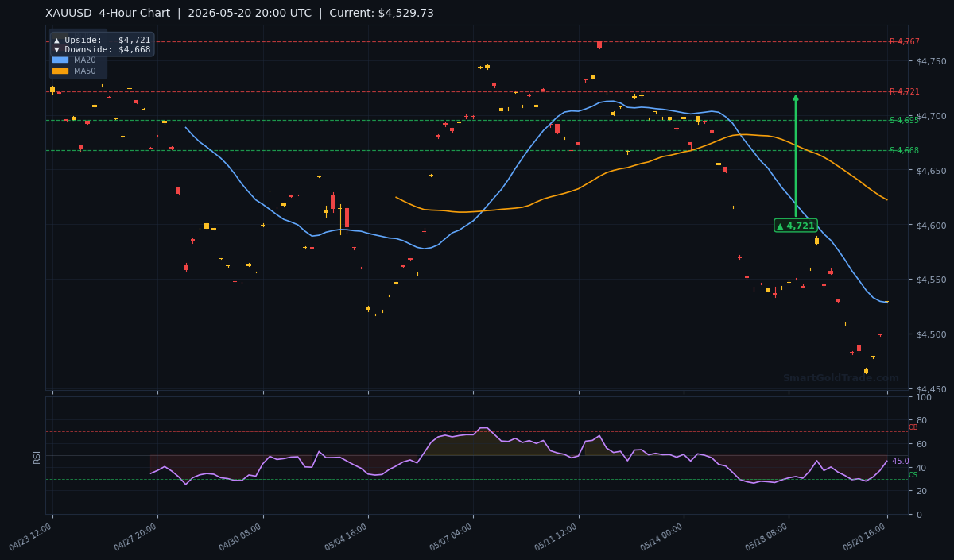Click the Downside $4,668 target line
954x560 pixels.
pyautogui.click(x=102, y=49)
